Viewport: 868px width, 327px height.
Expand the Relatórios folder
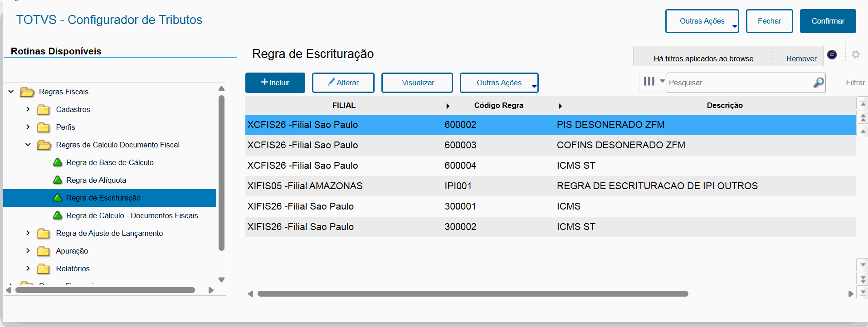click(x=28, y=268)
